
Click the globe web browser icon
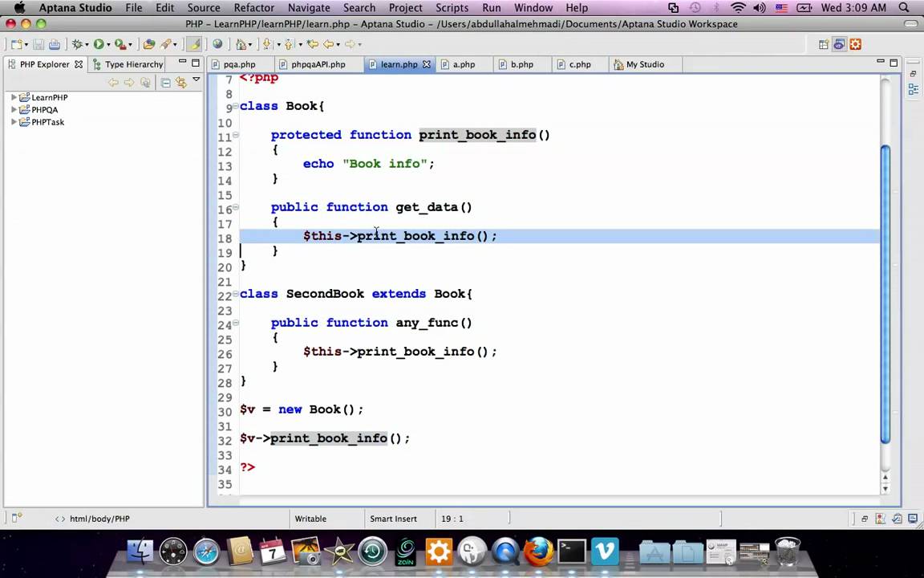(217, 44)
